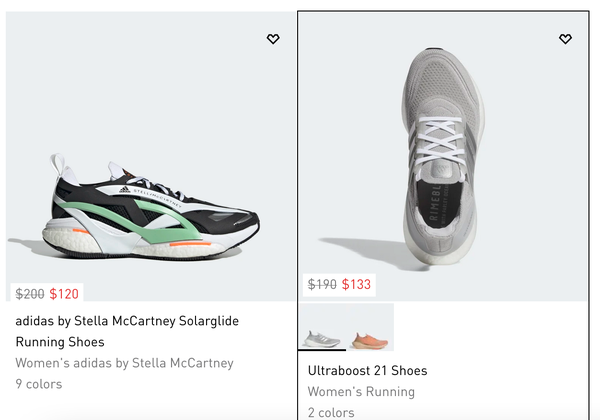Click the crossed-out $190 original price
The image size is (600, 420).
[x=322, y=285]
